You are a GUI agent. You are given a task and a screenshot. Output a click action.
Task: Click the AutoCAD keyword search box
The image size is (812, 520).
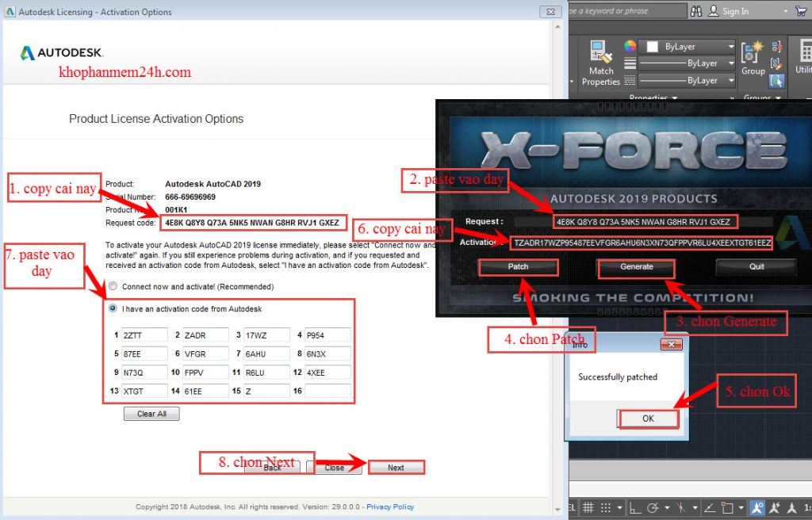click(626, 11)
